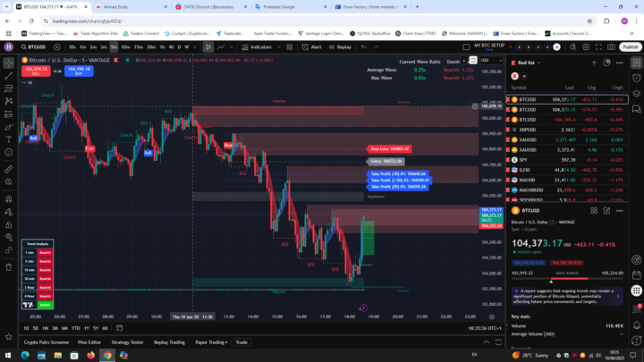The image size is (644, 362).
Task: Open watchlist advanced view icon
Action: [606, 63]
